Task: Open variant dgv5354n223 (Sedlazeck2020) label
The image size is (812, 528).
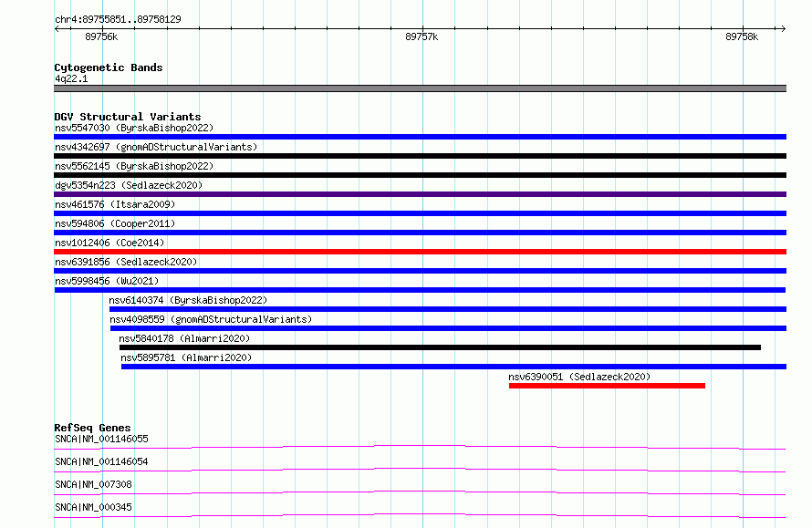Action: tap(129, 185)
